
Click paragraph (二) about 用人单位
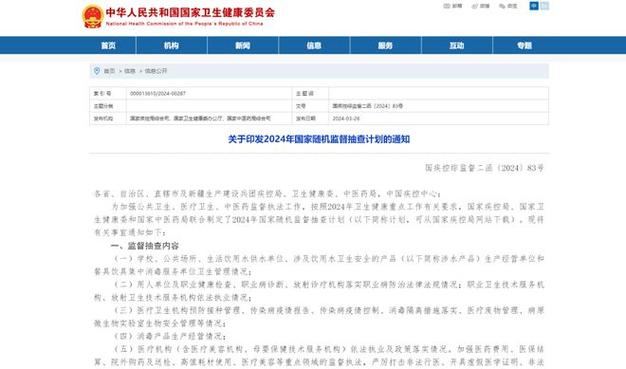(319, 291)
